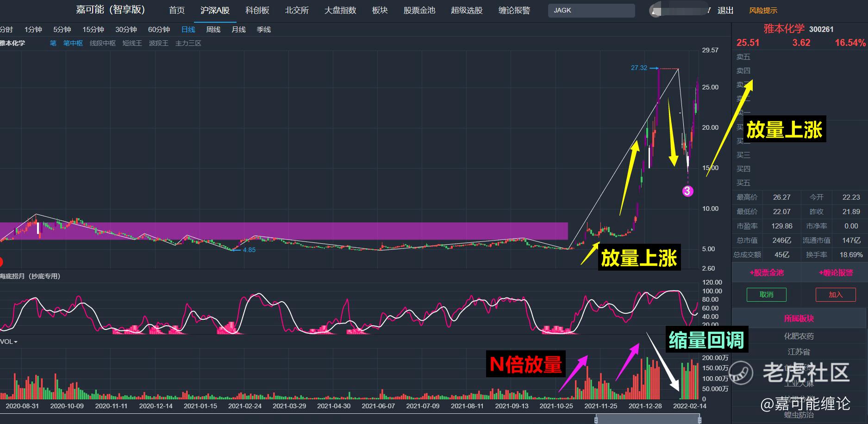868x424 pixels.
Task: Enable the 线段中枢 overlay
Action: click(103, 43)
